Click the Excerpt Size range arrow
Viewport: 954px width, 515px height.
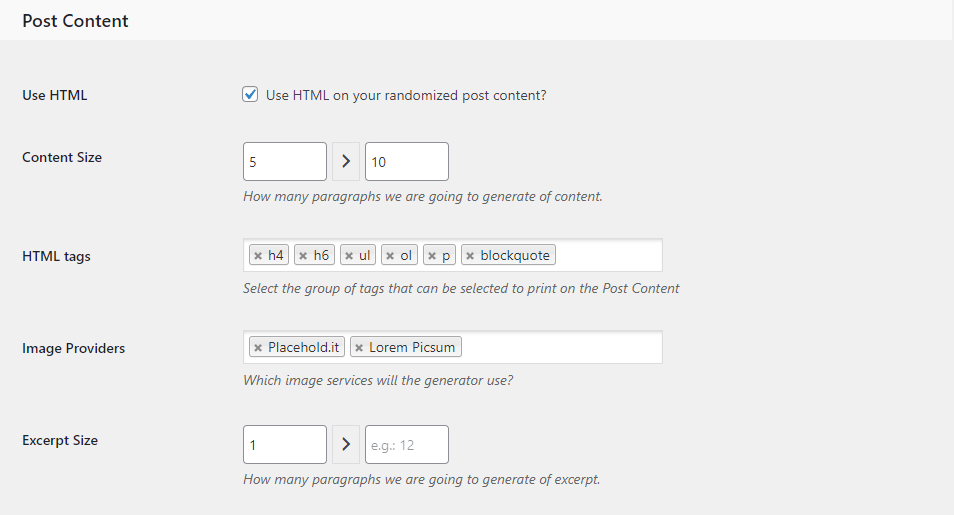(x=346, y=445)
